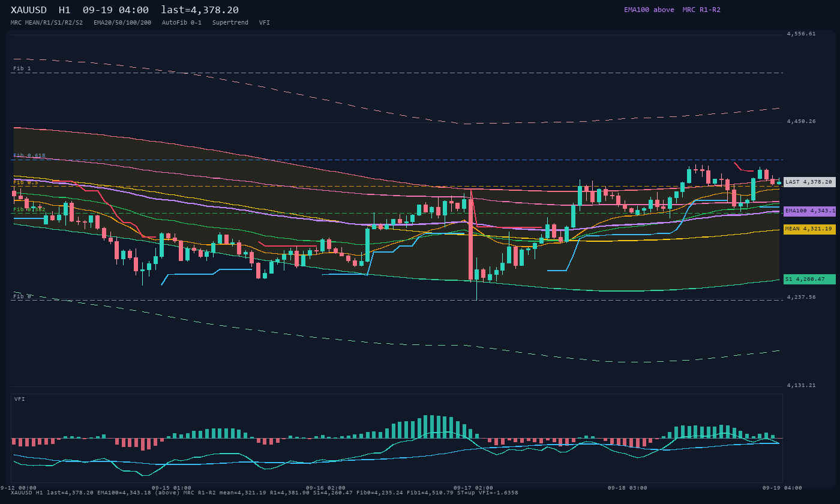The width and height of the screenshot is (840, 504).
Task: Select the 'AutoFib 0-1' indicator legend
Action: pos(182,23)
